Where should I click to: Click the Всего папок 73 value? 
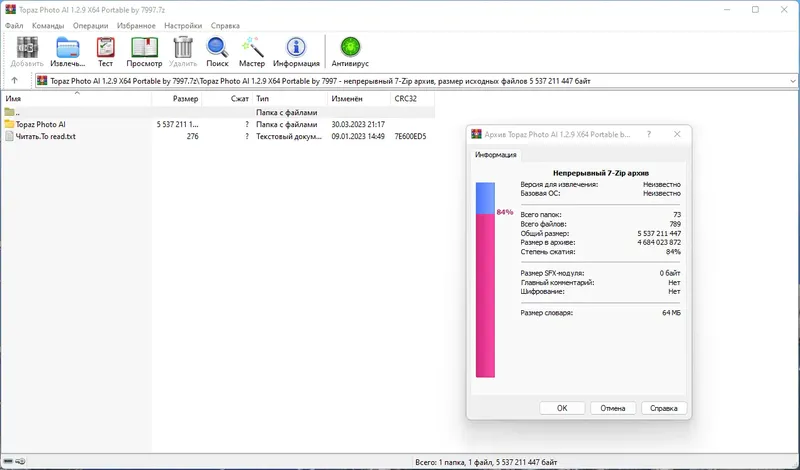tap(677, 215)
